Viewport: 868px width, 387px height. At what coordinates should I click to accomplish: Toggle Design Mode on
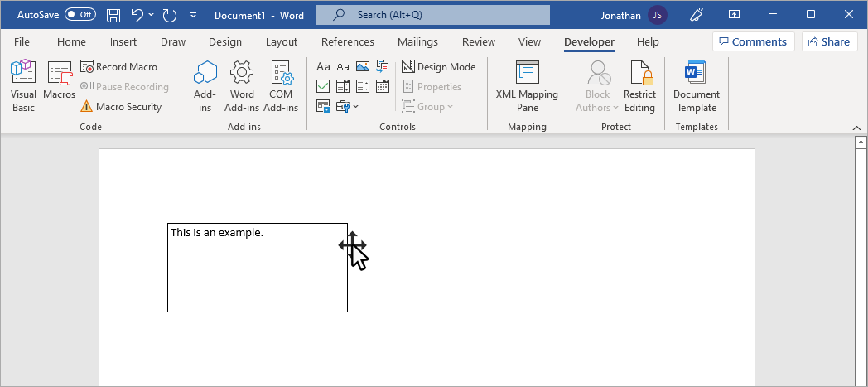click(438, 67)
